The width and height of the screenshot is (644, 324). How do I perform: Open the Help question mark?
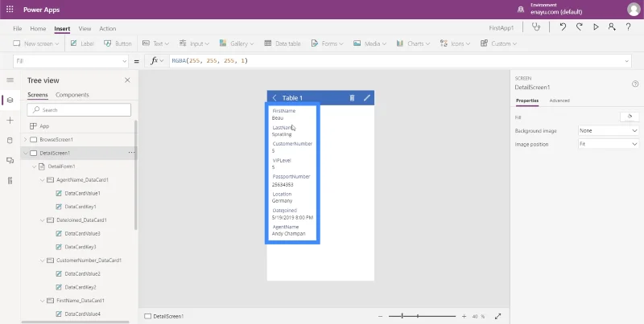[628, 27]
